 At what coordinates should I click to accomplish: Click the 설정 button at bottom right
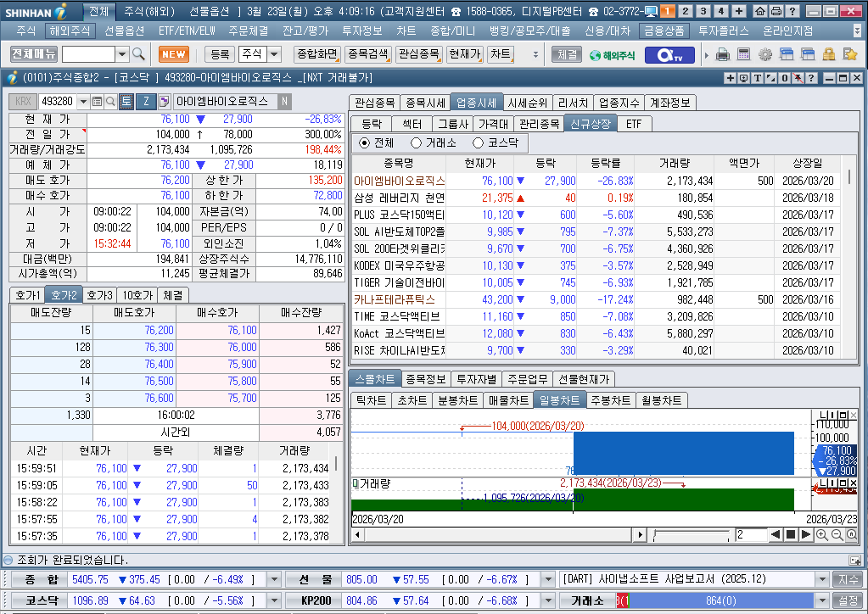[x=848, y=600]
